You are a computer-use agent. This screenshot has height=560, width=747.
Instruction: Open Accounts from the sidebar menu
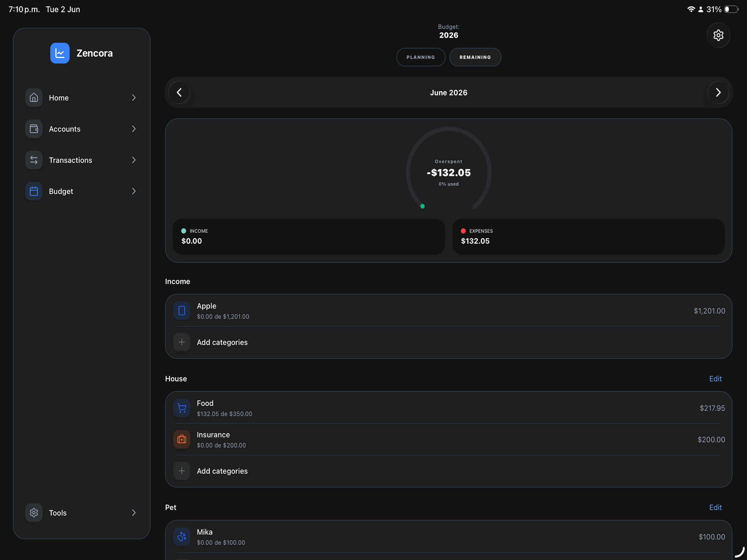[81, 129]
